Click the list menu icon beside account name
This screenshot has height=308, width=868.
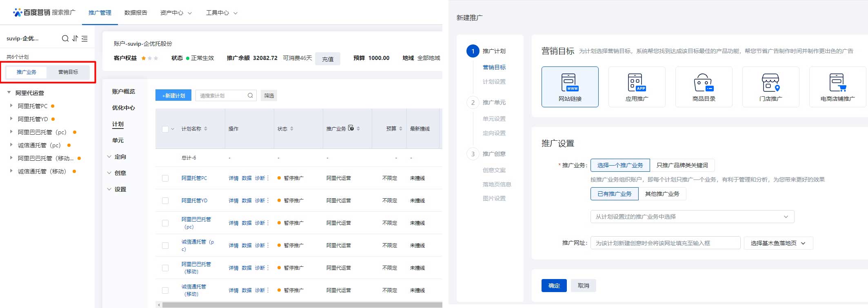[x=84, y=38]
